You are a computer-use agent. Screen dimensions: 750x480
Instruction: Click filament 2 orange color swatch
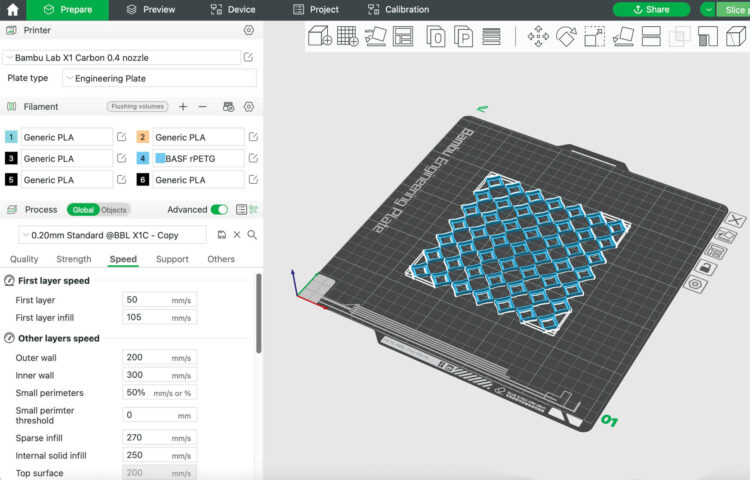tap(143, 137)
